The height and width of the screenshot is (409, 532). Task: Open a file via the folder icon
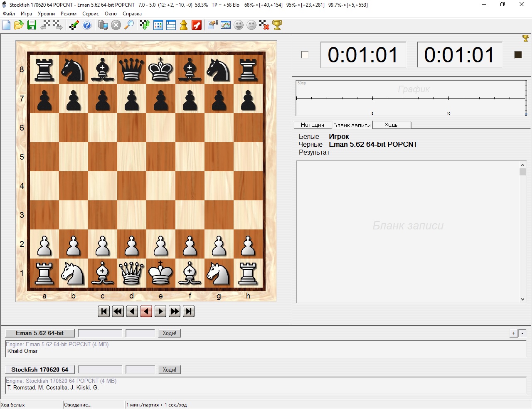(x=19, y=25)
